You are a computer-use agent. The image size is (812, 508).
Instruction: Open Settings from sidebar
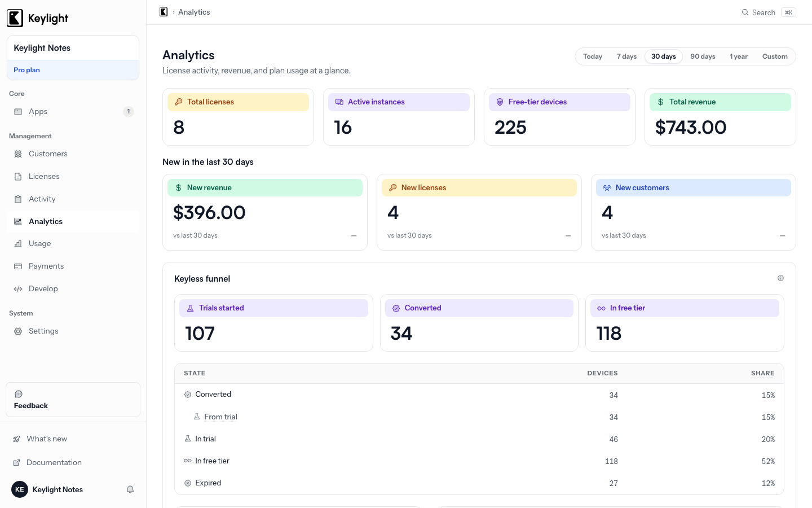(x=73, y=331)
